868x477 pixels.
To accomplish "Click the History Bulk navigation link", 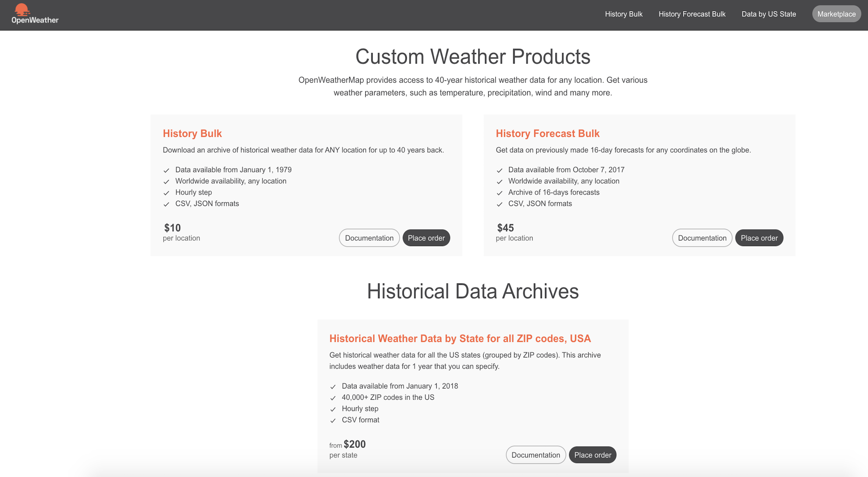I will point(624,13).
